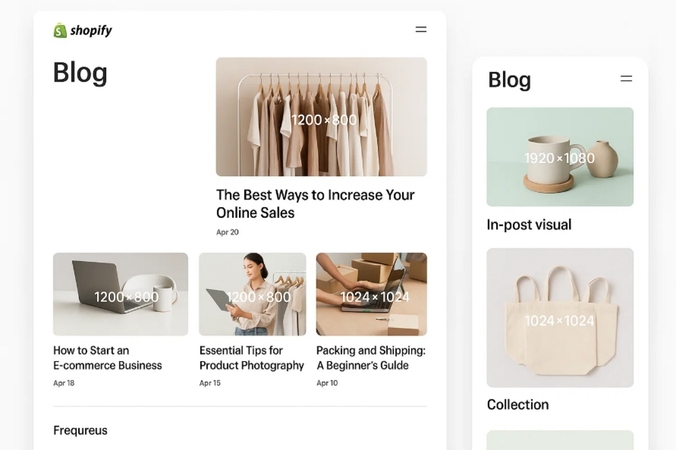The height and width of the screenshot is (450, 676).
Task: Open 'The Best Ways to Increase Your Online Sales'
Action: click(x=315, y=203)
